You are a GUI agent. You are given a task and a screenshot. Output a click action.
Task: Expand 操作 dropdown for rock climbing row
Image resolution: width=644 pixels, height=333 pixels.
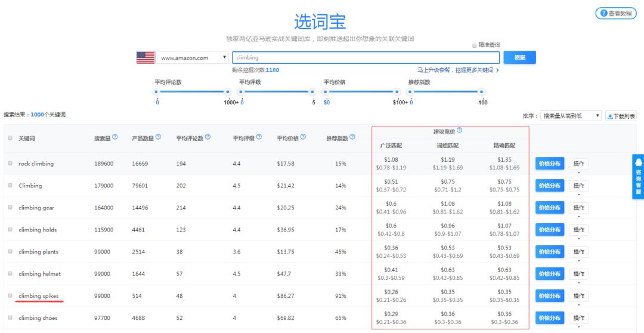(x=578, y=164)
